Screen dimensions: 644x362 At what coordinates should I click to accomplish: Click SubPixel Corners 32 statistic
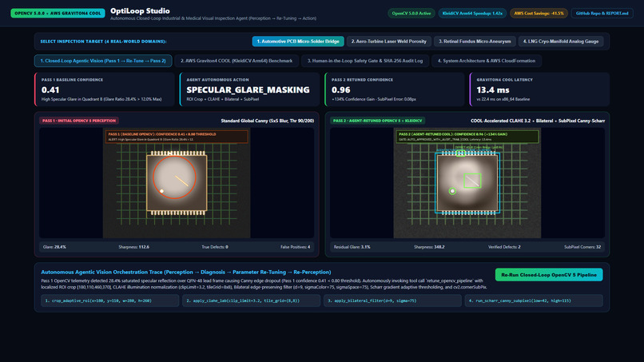(x=582, y=248)
